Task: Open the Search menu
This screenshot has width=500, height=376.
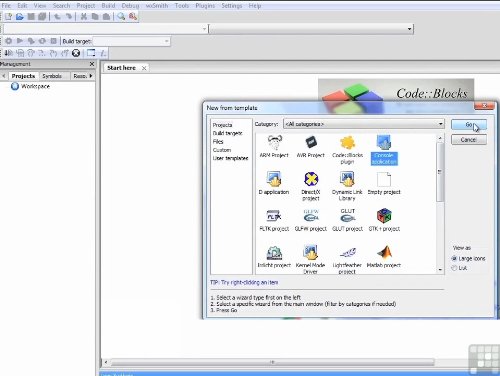Action: (61, 6)
